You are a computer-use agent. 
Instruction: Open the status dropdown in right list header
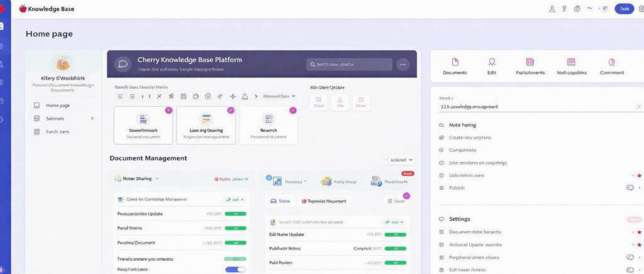pyautogui.click(x=394, y=222)
